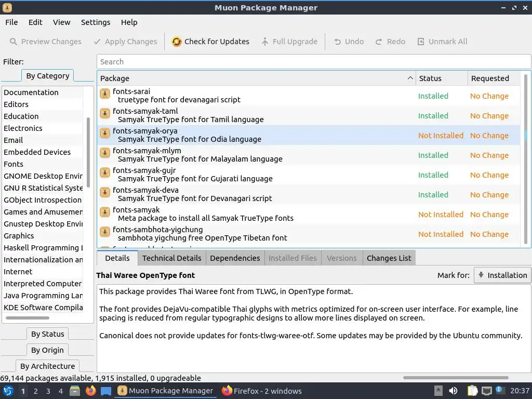Launch Firefox from the taskbar quick launch

point(90,391)
